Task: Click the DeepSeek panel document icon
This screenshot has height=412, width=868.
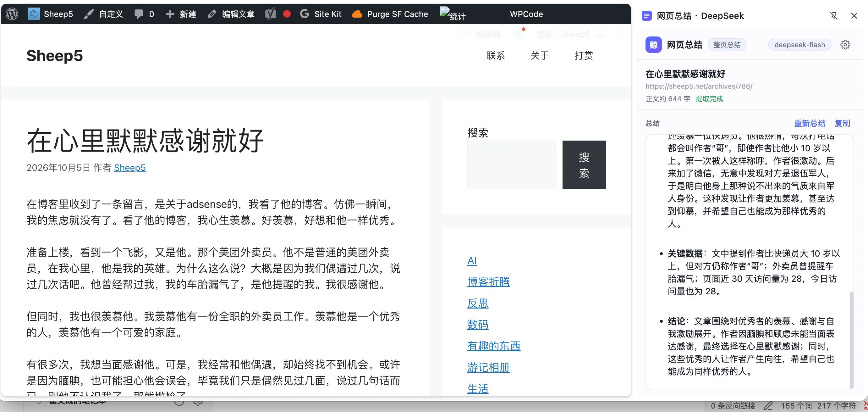Action: [x=646, y=16]
